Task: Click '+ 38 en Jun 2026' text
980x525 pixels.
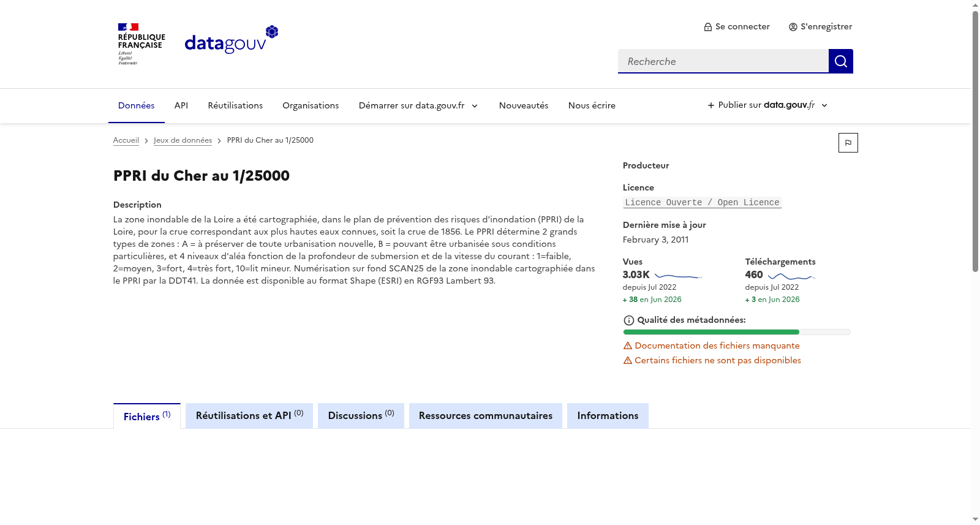Action: 652,300
